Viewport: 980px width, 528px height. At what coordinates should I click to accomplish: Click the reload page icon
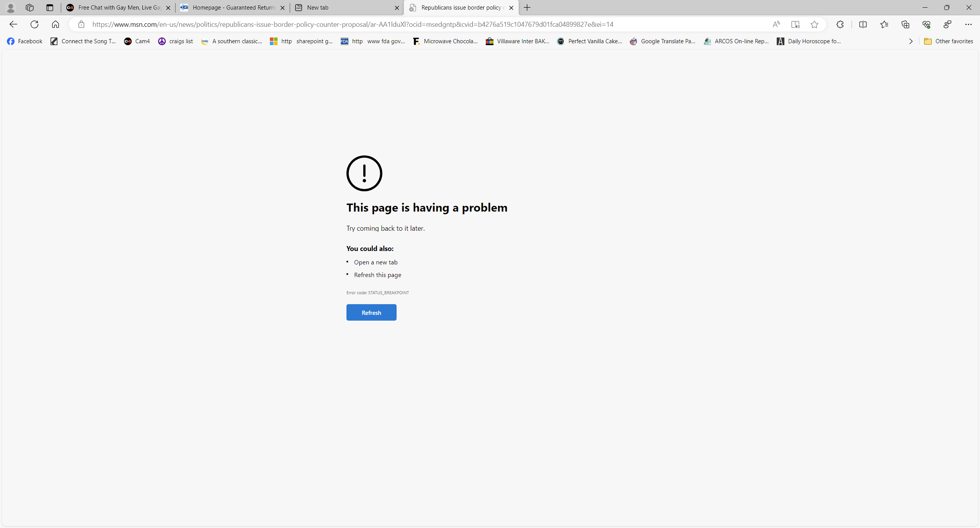point(34,24)
